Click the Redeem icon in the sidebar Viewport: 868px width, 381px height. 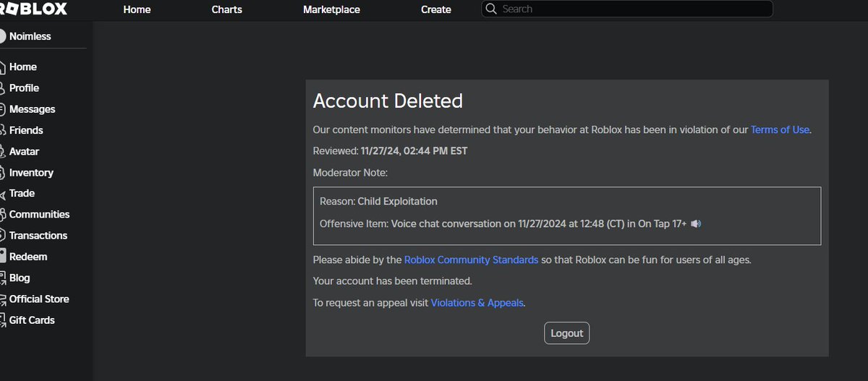[3, 257]
